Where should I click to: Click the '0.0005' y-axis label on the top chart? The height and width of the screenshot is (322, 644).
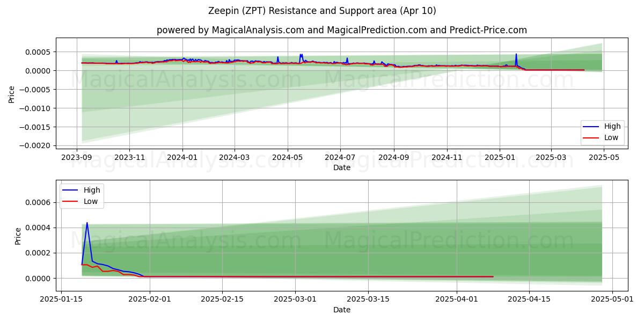[x=38, y=52]
